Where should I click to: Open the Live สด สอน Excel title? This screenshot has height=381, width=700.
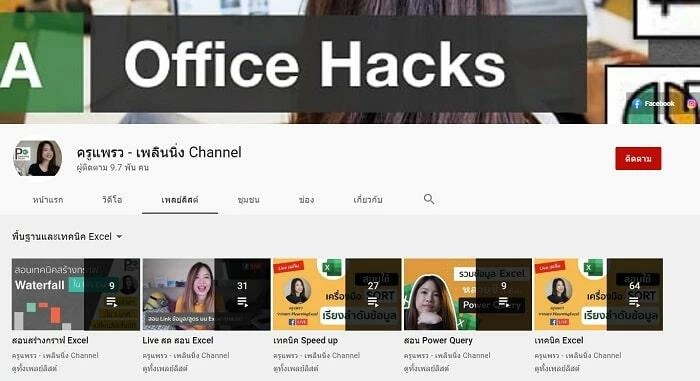point(178,340)
